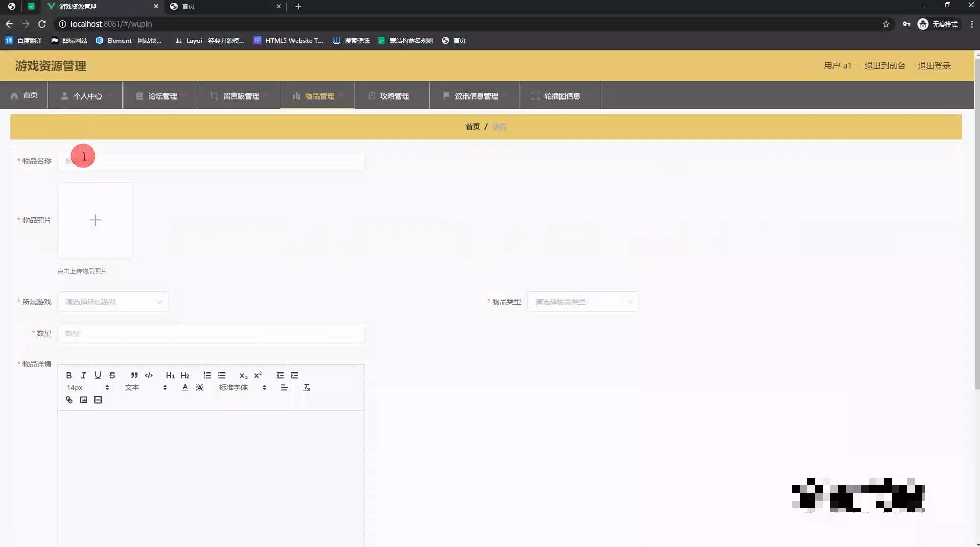Toggle an ordered list in the editor
The image size is (980, 547).
[207, 375]
